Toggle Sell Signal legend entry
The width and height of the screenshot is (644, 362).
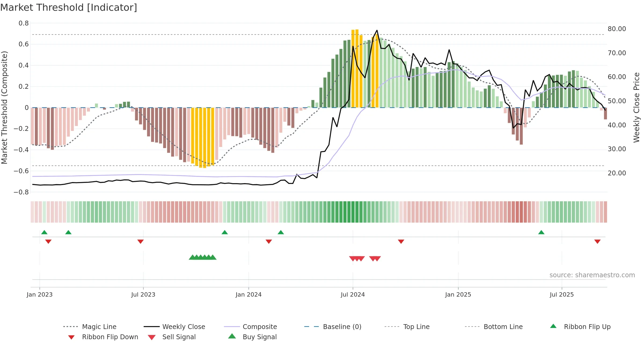[x=172, y=337]
